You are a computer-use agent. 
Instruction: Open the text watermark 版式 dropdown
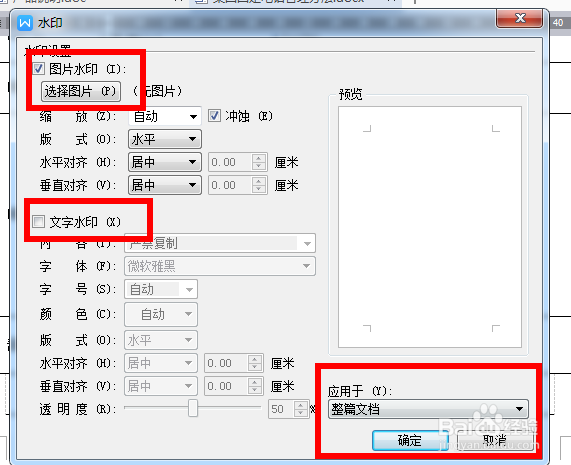[161, 340]
